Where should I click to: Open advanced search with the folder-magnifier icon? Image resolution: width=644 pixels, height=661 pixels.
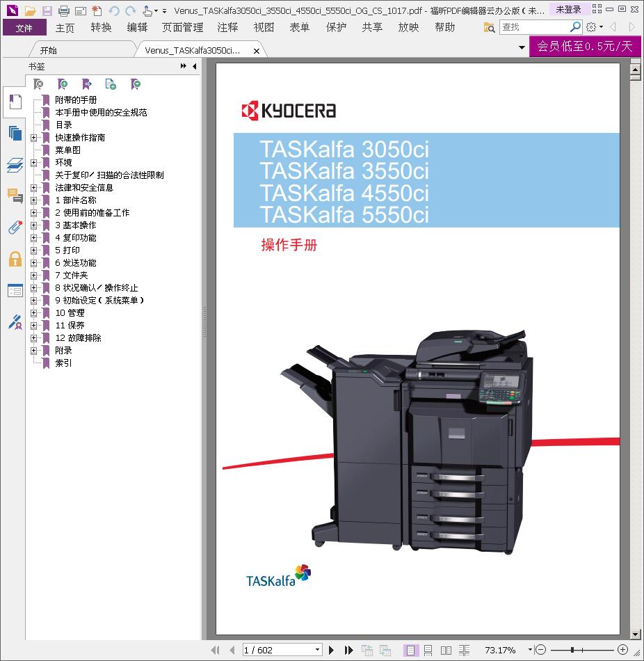coord(490,27)
